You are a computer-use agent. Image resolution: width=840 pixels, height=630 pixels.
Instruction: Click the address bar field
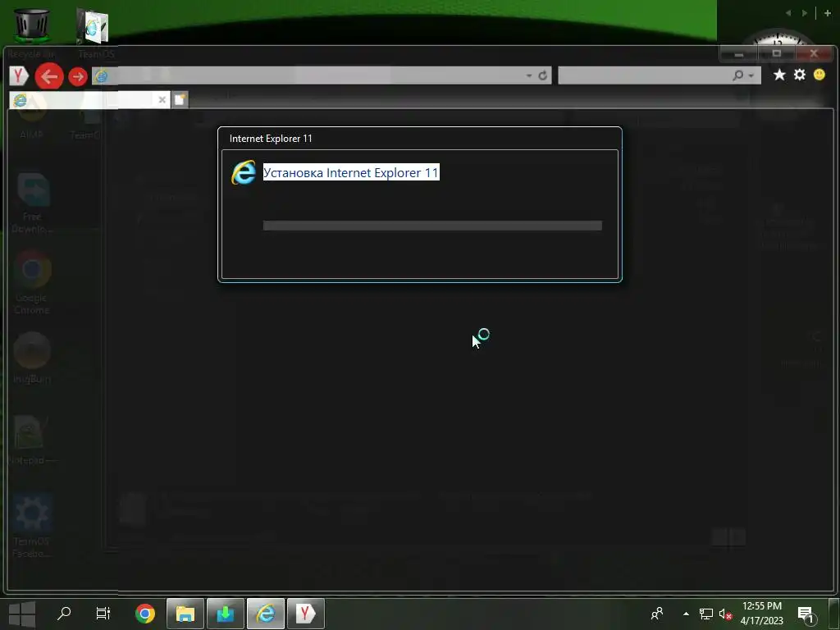(x=322, y=75)
